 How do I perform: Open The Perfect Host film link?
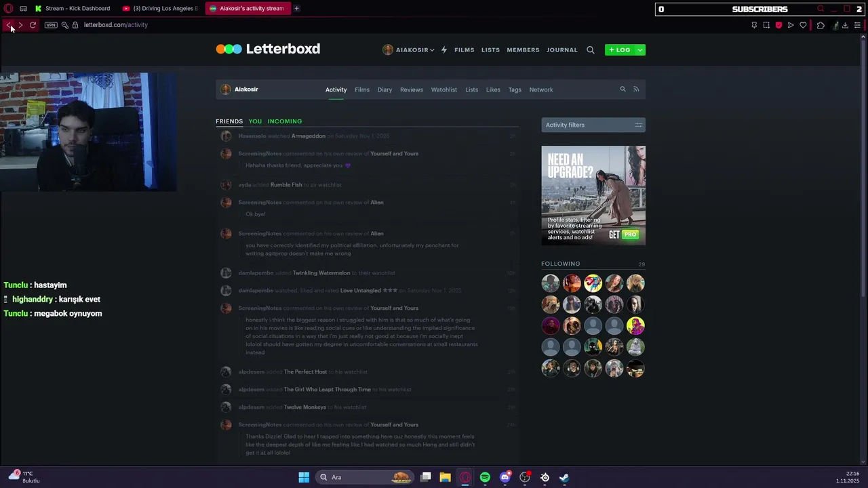(x=305, y=372)
